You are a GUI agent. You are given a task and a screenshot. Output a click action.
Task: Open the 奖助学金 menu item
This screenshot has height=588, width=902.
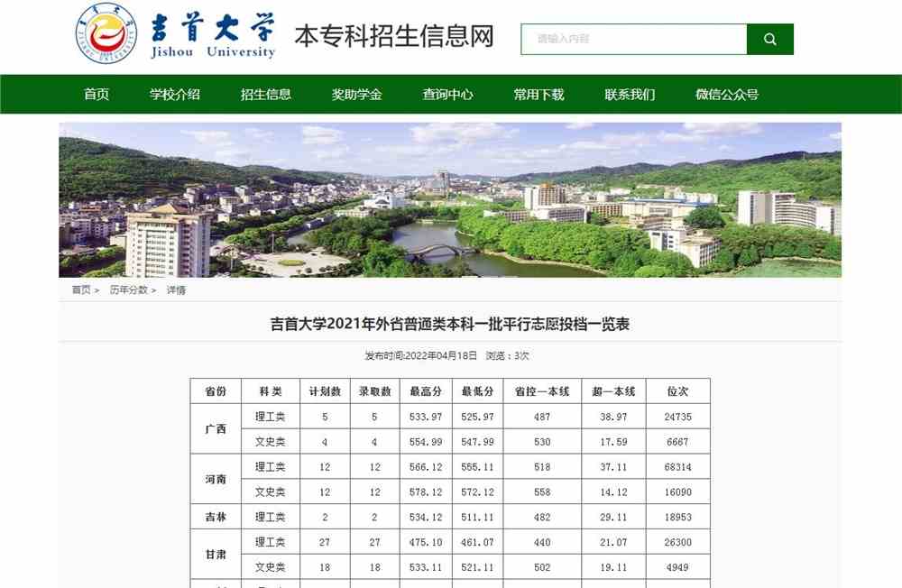356,95
